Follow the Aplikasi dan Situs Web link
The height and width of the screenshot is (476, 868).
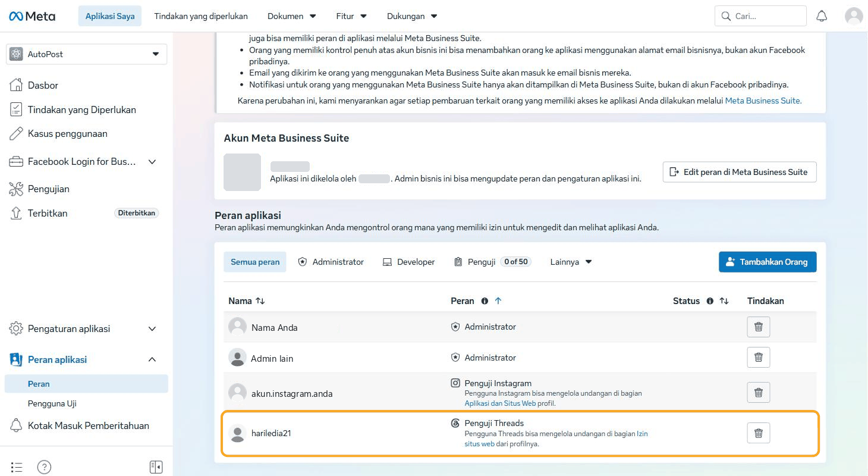[501, 403]
